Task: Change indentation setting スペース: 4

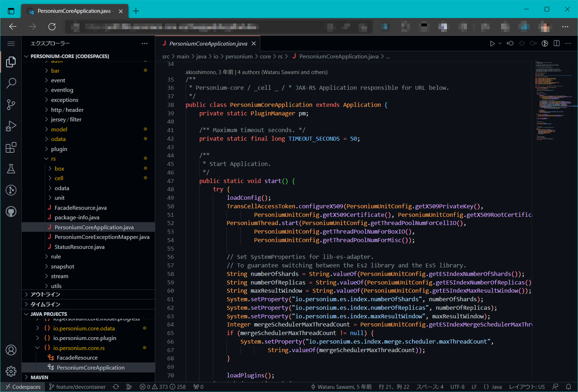Action: 430,387
